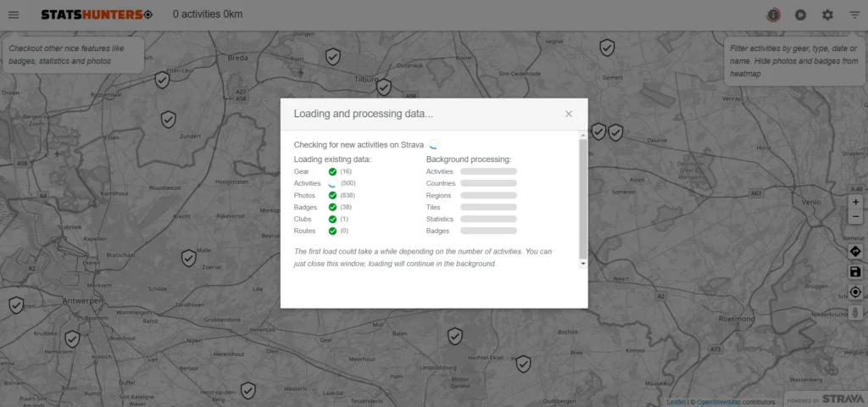The width and height of the screenshot is (868, 407).
Task: Click the Countries progress bar
Action: click(488, 183)
